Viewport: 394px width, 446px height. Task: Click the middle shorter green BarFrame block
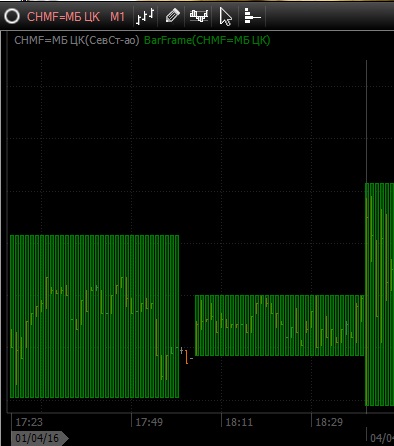pyautogui.click(x=279, y=325)
